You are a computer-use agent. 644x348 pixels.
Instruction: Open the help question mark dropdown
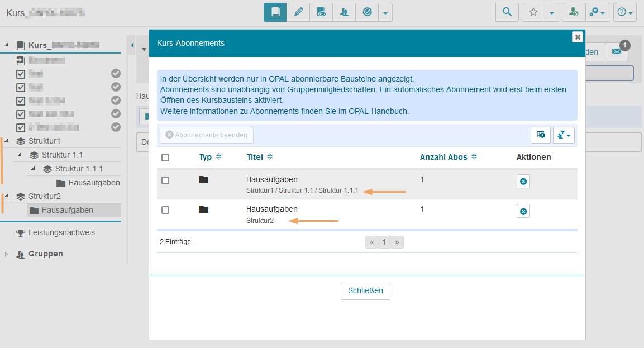pos(624,12)
